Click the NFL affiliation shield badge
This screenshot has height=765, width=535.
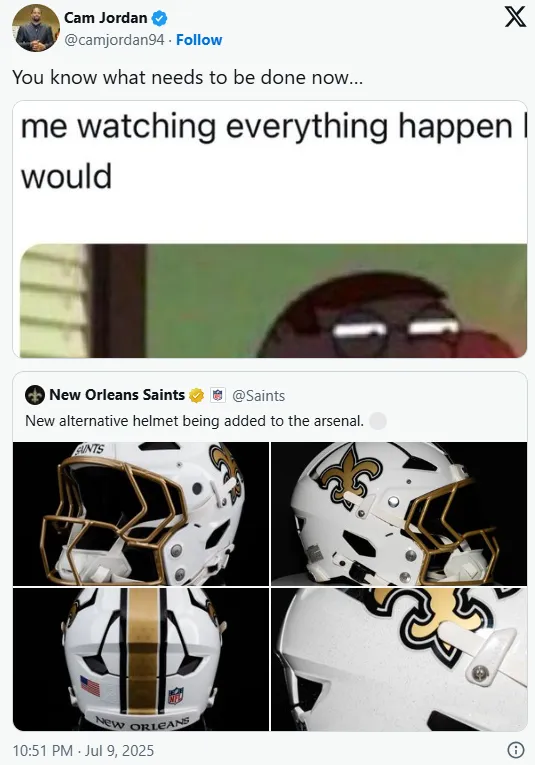click(218, 395)
